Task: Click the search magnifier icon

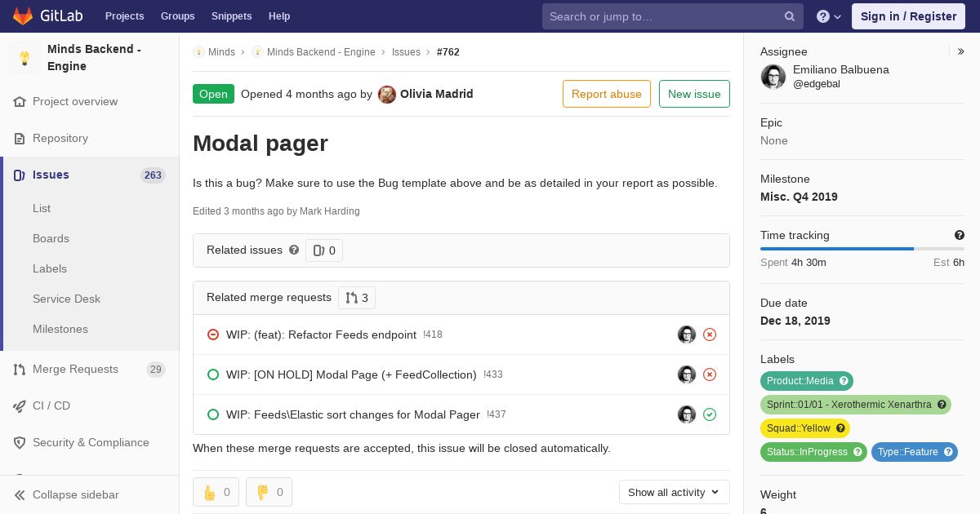Action: click(x=790, y=16)
